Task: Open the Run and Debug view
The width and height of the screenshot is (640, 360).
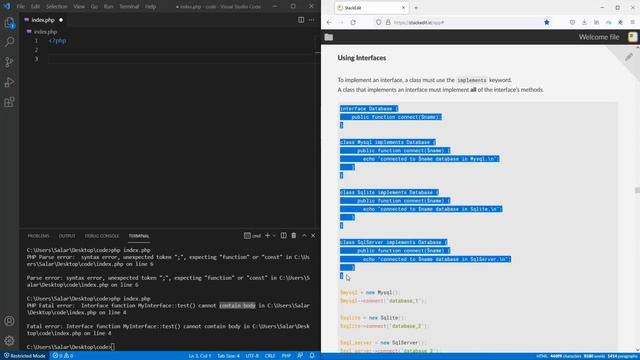Action: tap(9, 82)
